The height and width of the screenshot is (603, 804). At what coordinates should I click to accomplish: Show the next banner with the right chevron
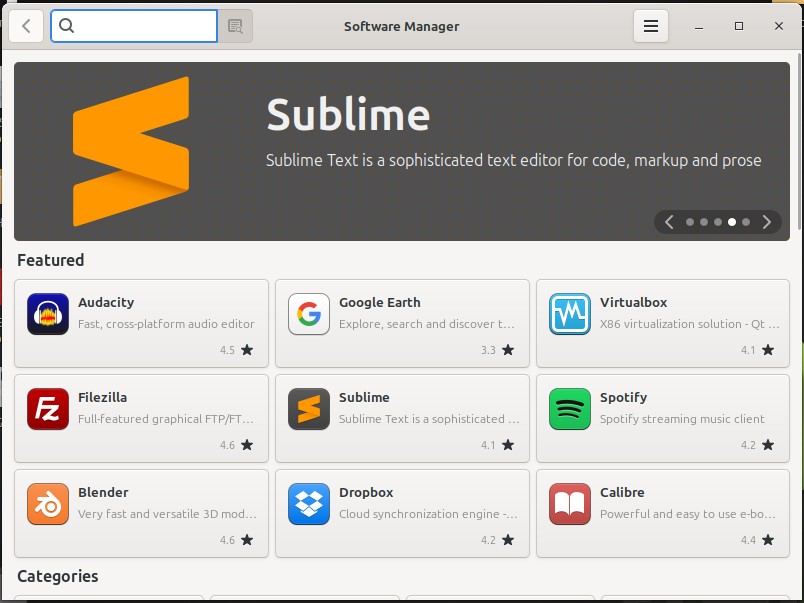pyautogui.click(x=766, y=222)
